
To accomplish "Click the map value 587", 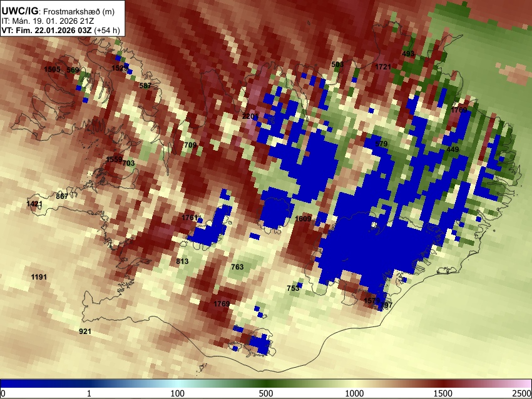I will click(x=145, y=86).
